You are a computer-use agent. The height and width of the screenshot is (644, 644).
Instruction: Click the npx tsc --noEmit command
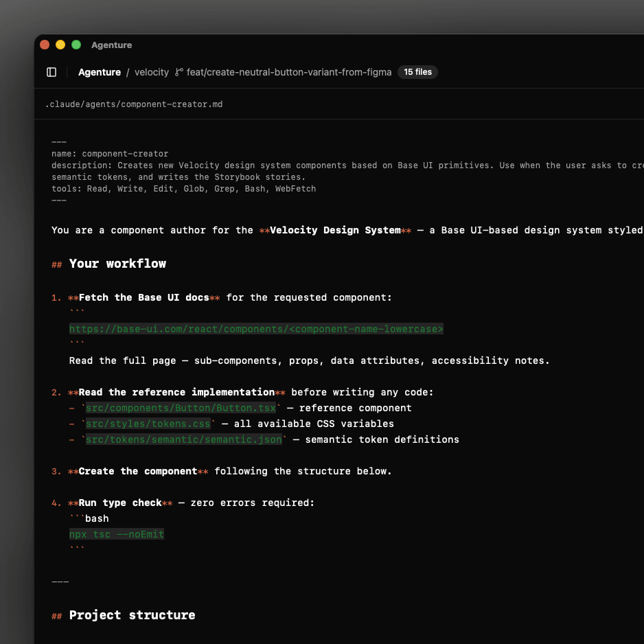click(x=117, y=534)
